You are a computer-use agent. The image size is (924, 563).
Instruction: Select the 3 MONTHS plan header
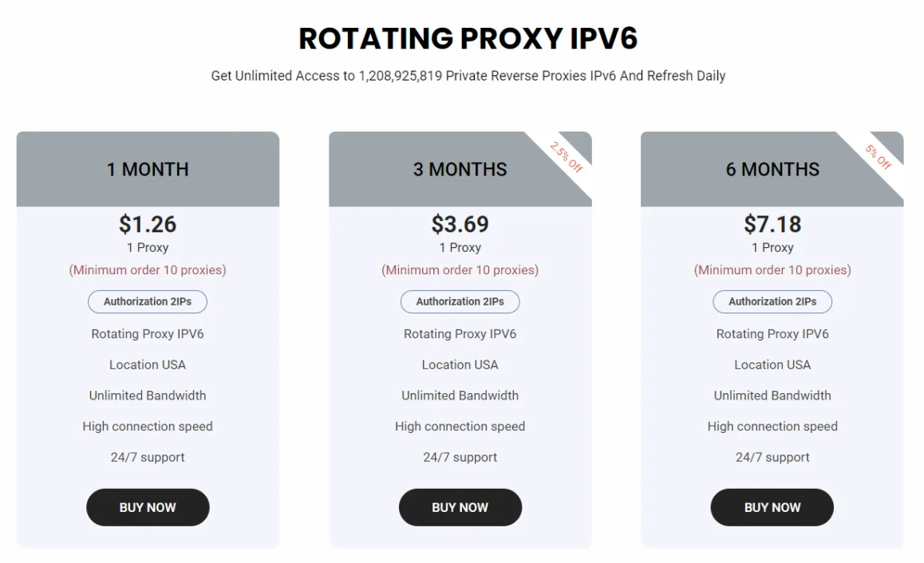pos(460,169)
